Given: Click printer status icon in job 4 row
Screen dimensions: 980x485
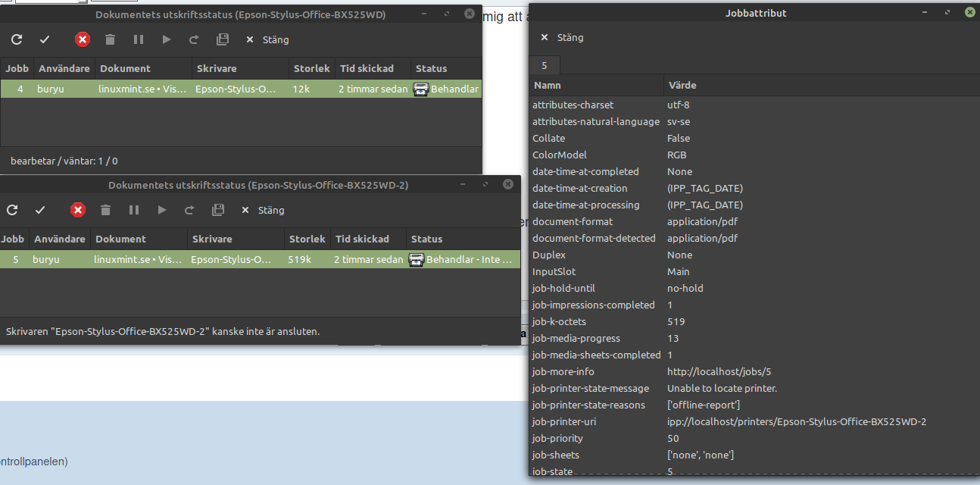Looking at the screenshot, I should (421, 89).
